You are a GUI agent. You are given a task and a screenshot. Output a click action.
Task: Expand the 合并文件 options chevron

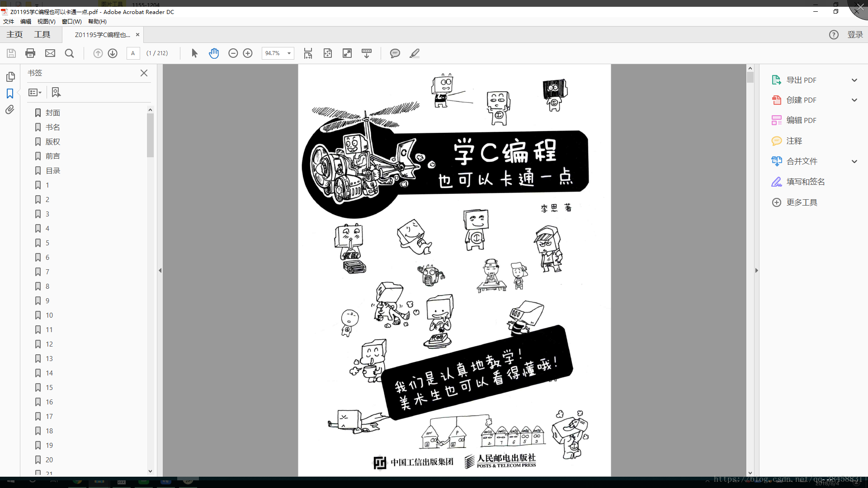point(854,161)
